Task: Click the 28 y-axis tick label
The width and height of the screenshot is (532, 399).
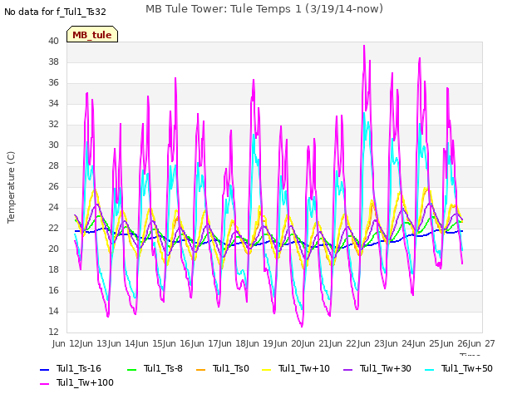Action: 53,165
